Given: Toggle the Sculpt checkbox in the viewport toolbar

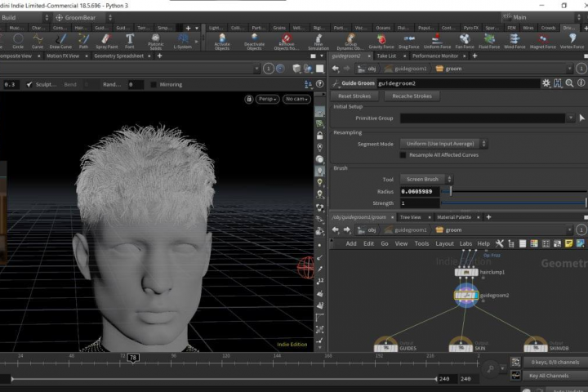Looking at the screenshot, I should (30, 84).
